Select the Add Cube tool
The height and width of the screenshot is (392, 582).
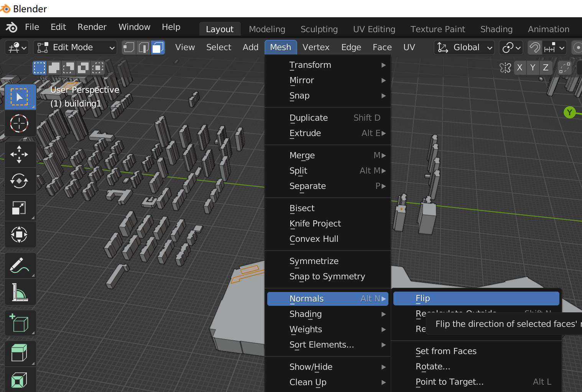(x=19, y=323)
